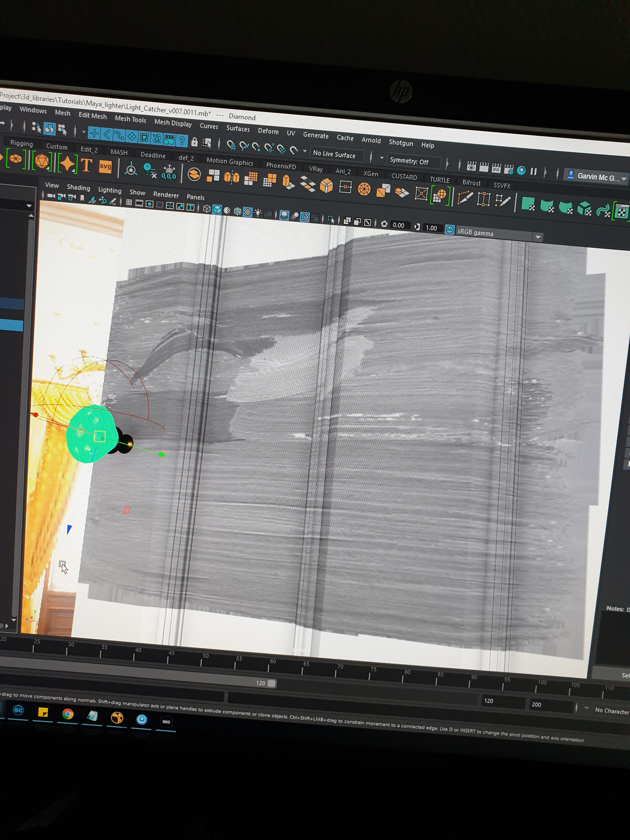The width and height of the screenshot is (630, 840).
Task: Open Google Chrome from the taskbar
Action: click(x=67, y=714)
